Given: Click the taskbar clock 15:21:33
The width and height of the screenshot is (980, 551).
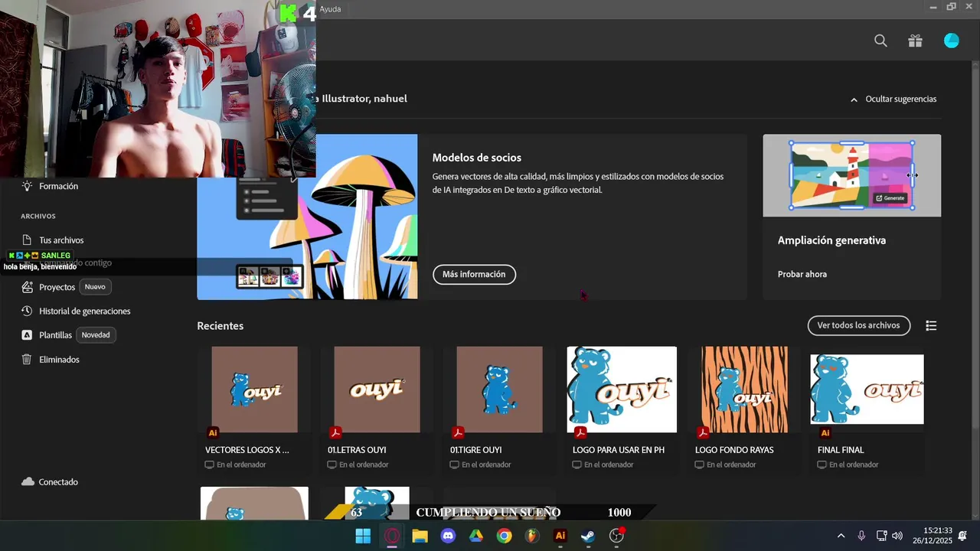Looking at the screenshot, I should pos(938,530).
